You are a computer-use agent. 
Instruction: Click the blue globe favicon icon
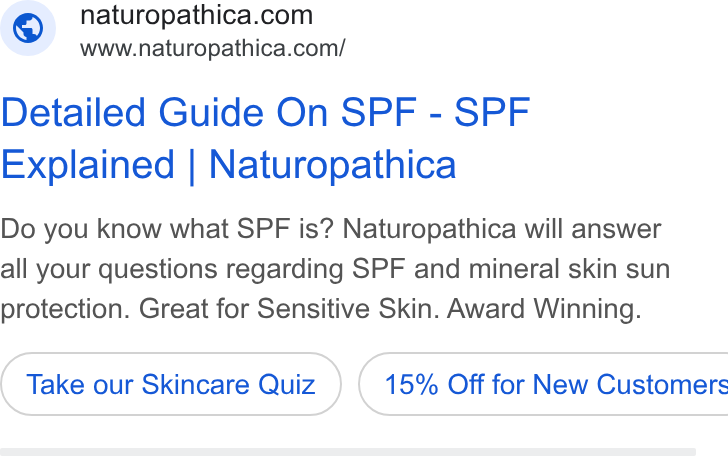coord(28,28)
